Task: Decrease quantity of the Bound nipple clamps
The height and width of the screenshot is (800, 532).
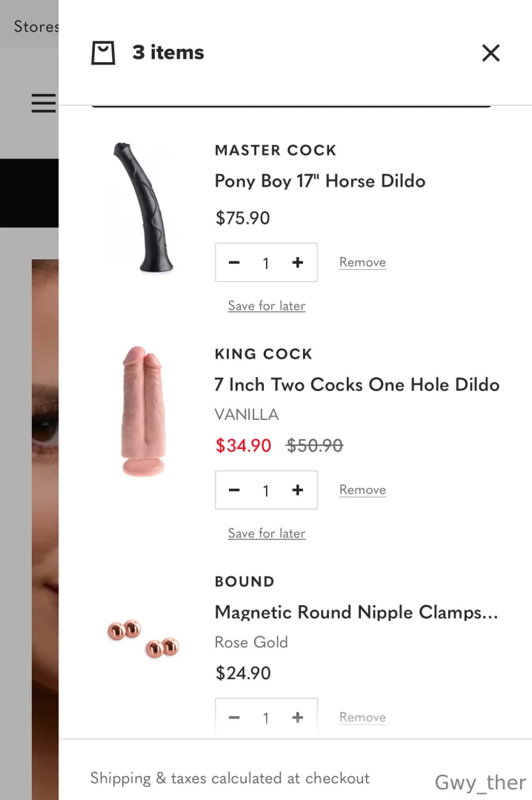Action: 234,717
